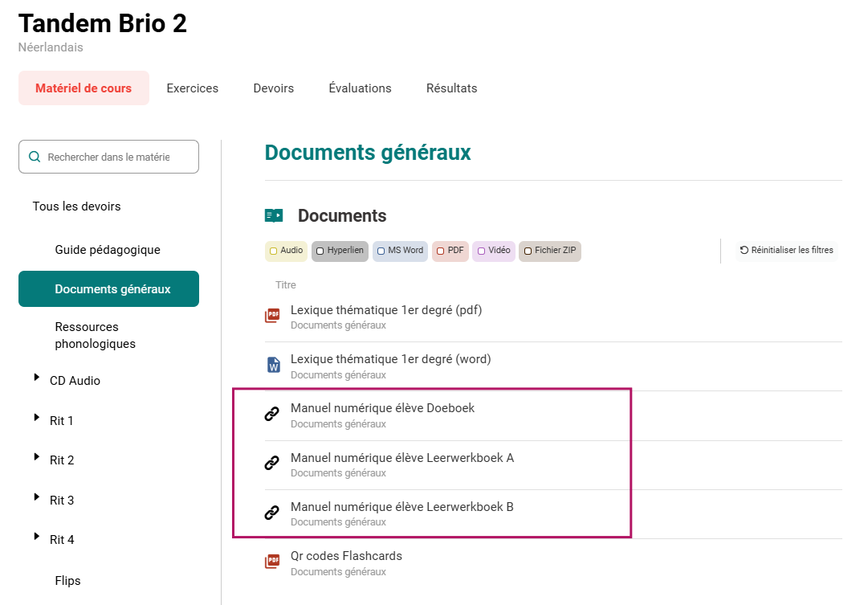Open the Exercices tab

click(x=193, y=88)
